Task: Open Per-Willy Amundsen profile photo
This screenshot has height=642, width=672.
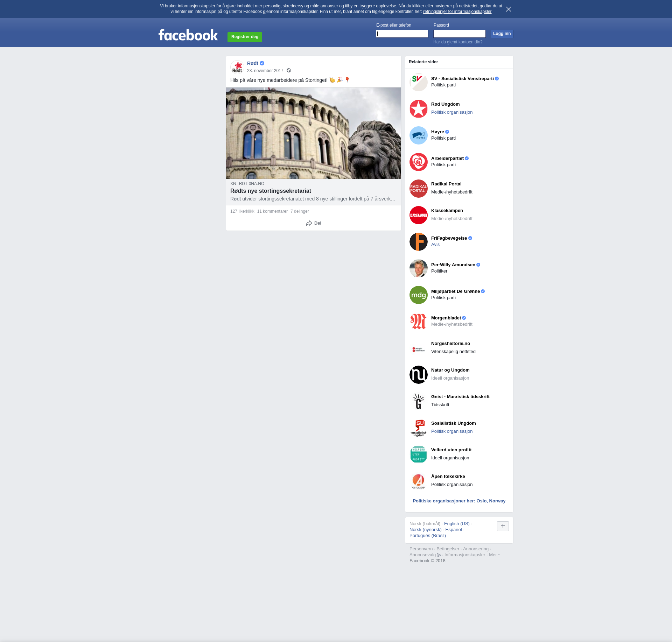Action: point(419,268)
